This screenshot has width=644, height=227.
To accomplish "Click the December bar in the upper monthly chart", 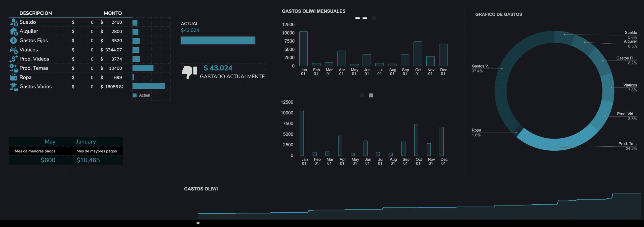I will pos(443,55).
